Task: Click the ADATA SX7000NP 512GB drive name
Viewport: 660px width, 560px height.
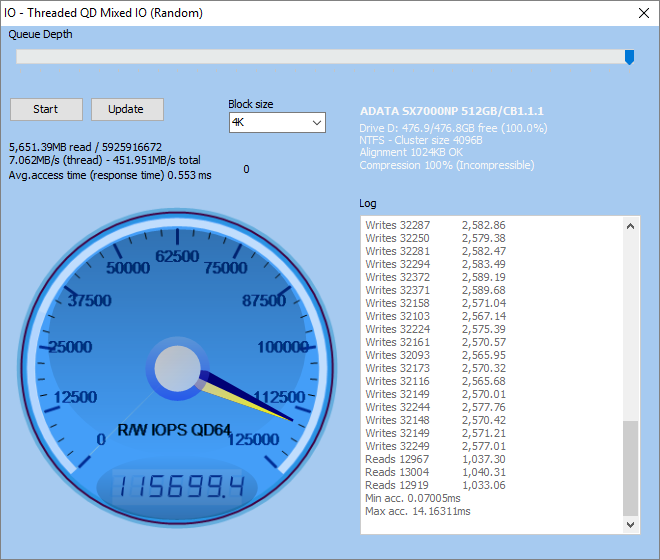Action: point(452,111)
